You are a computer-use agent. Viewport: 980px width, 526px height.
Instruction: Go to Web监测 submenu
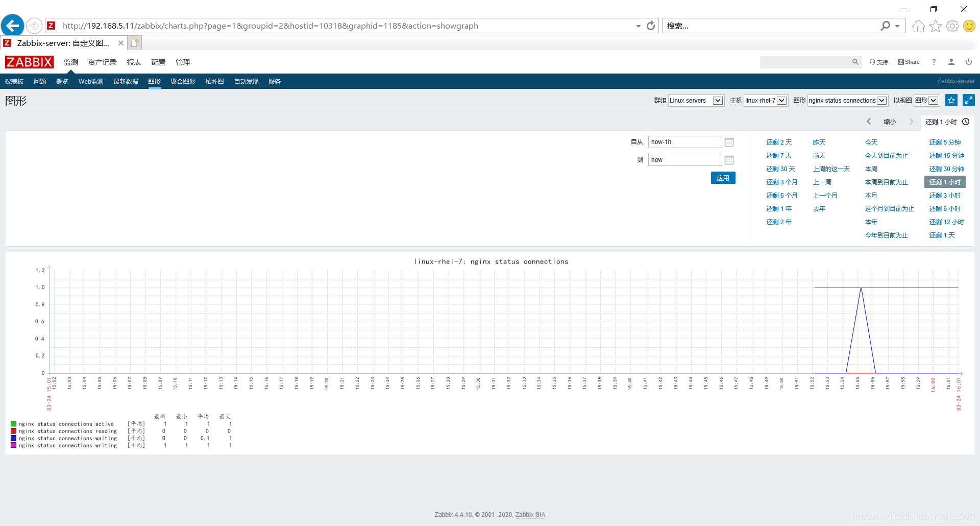[91, 82]
